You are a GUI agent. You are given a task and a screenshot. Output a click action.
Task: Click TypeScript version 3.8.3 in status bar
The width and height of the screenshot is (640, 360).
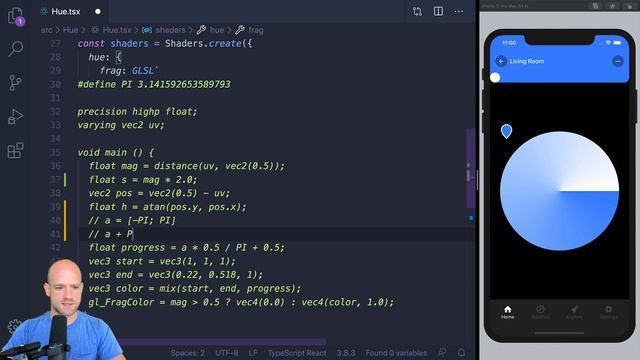click(x=346, y=353)
